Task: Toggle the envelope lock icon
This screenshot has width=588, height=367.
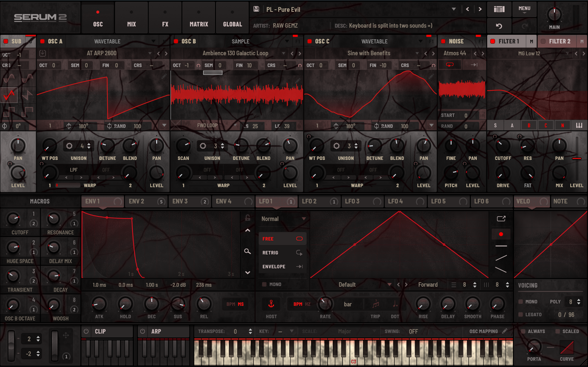Action: pyautogui.click(x=248, y=218)
